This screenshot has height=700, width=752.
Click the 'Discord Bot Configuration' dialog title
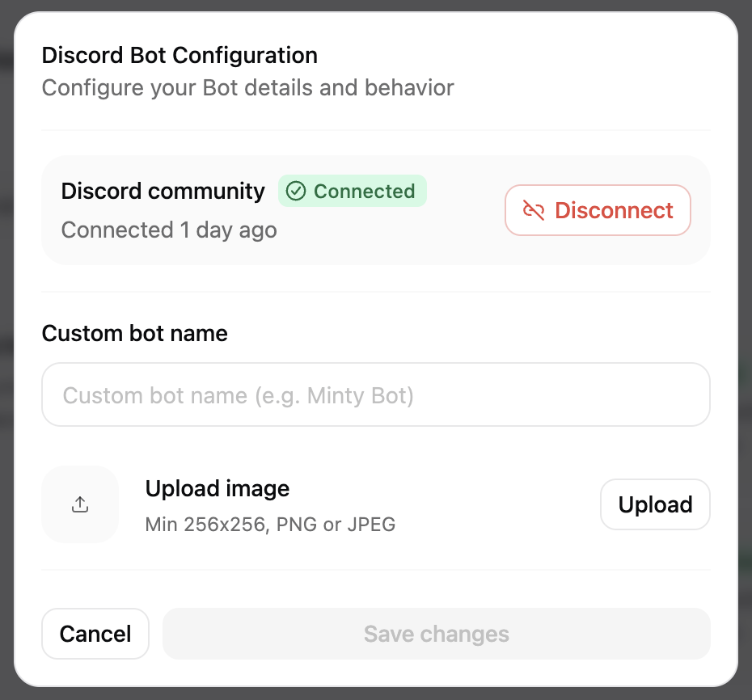click(x=179, y=55)
